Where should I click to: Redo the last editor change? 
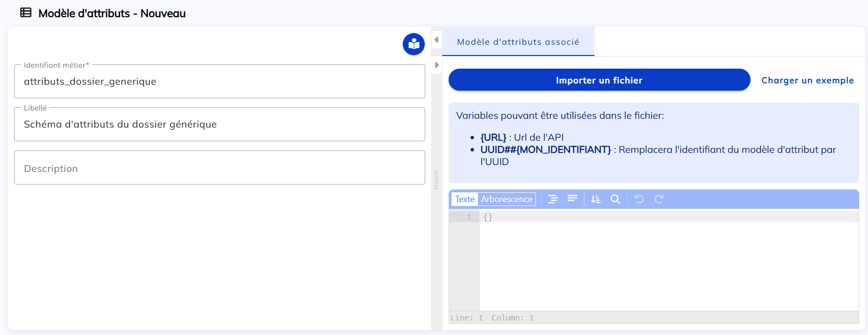tap(659, 199)
